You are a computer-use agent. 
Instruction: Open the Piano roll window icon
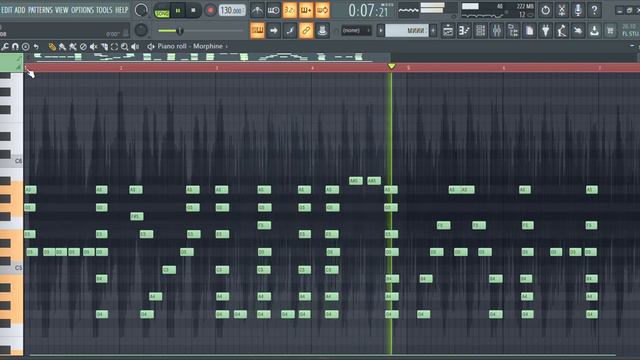[x=464, y=30]
